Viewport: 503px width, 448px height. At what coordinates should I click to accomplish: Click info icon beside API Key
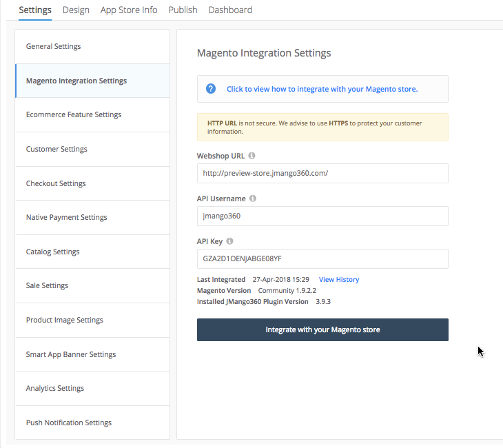[229, 241]
